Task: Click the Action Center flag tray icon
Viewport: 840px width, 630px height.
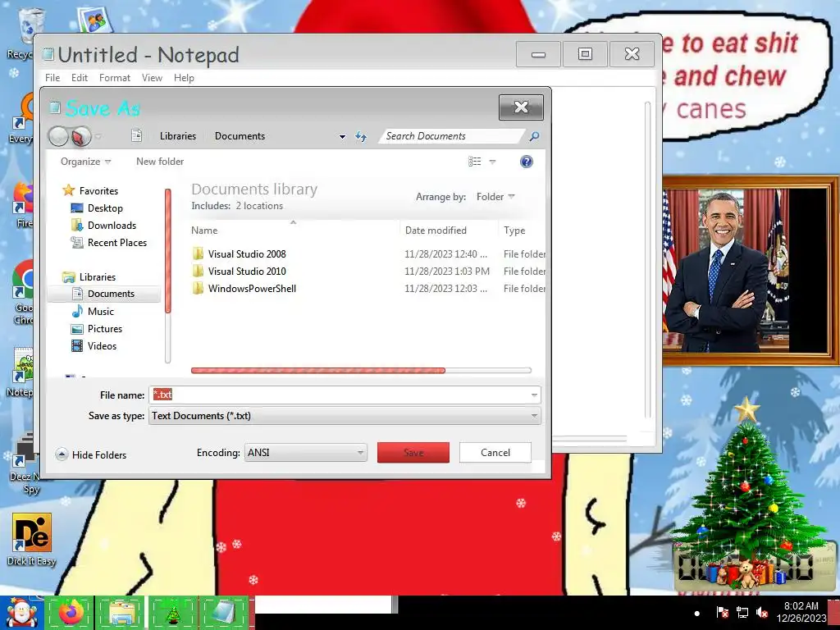Action: [722, 612]
